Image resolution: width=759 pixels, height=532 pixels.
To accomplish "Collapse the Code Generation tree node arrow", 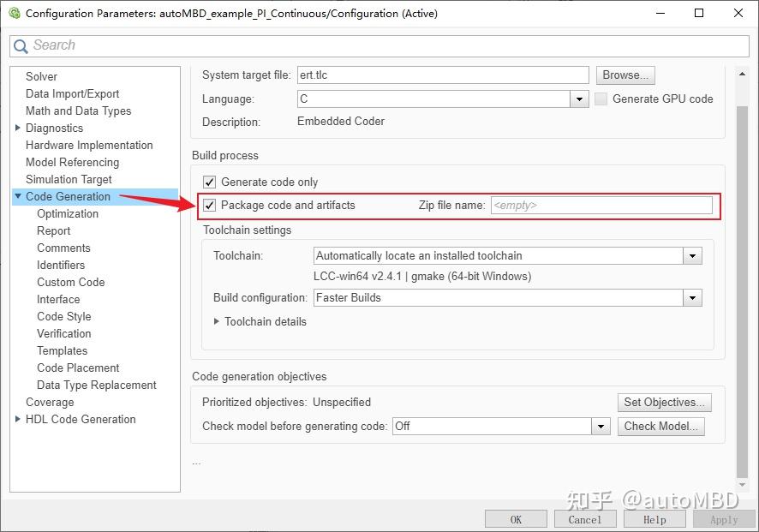I will pos(18,196).
